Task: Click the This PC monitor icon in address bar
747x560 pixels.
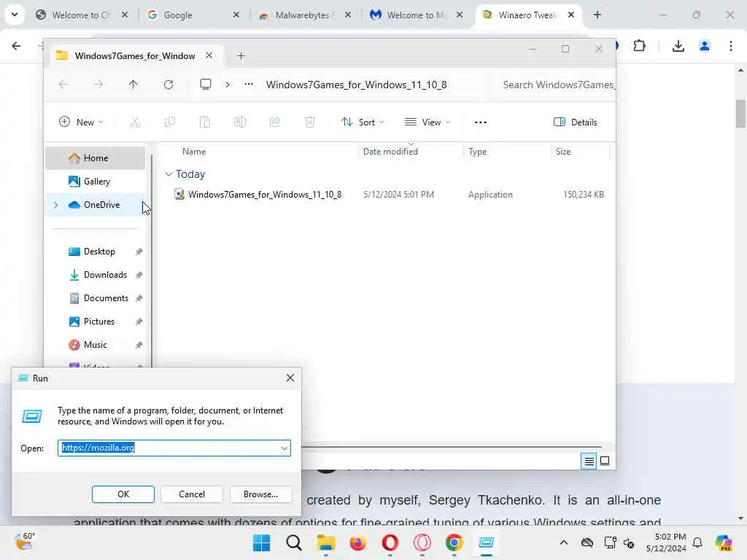Action: tap(205, 85)
